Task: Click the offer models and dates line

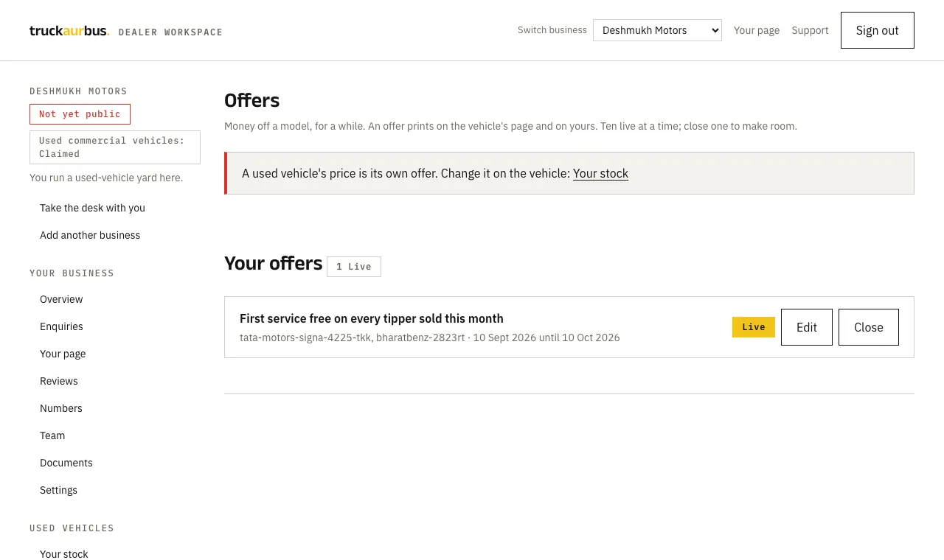Action: (x=430, y=337)
